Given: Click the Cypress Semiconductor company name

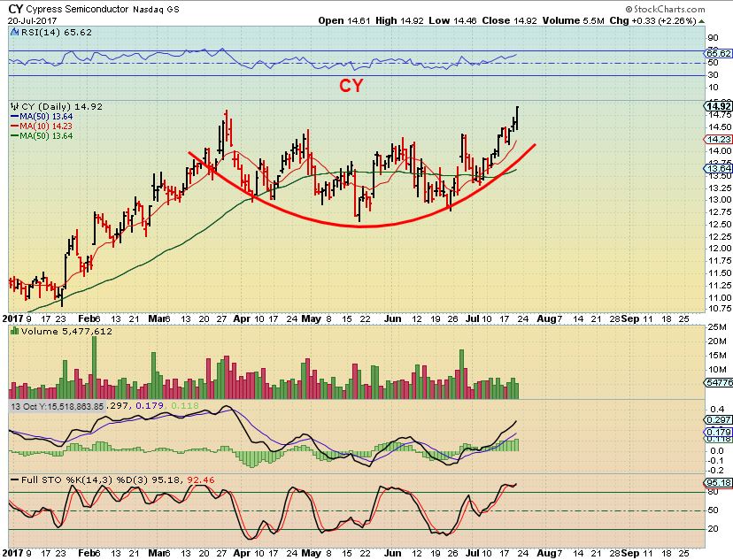Looking at the screenshot, I should 77,9.
